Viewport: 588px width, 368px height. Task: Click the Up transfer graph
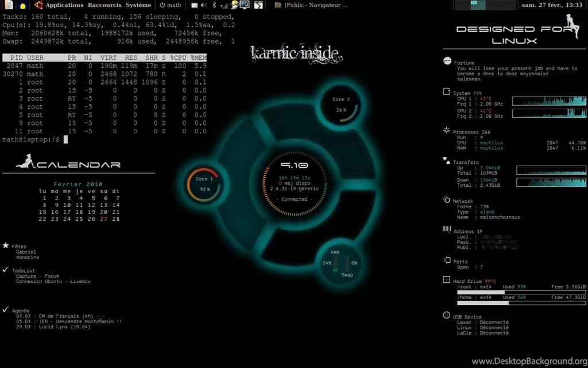coord(551,170)
